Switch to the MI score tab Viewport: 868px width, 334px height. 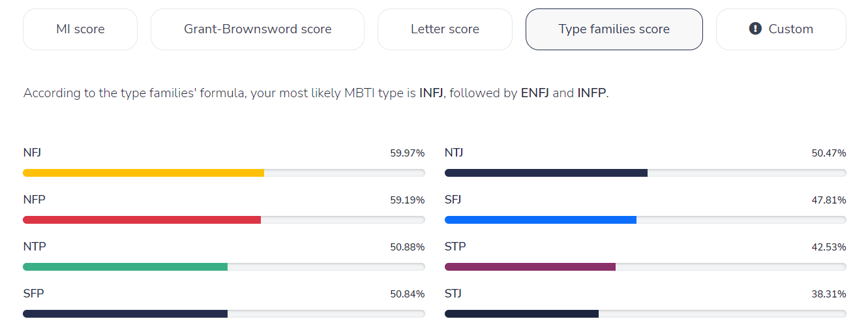coord(80,29)
